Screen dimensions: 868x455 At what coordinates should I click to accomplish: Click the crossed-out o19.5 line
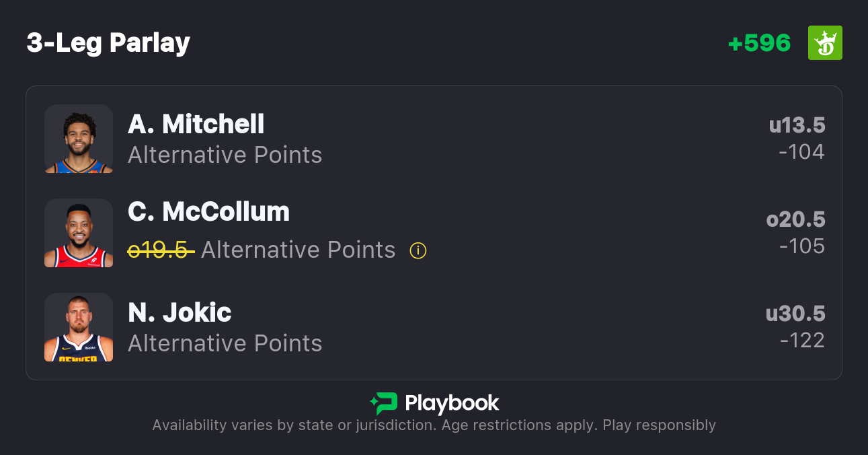coord(161,250)
